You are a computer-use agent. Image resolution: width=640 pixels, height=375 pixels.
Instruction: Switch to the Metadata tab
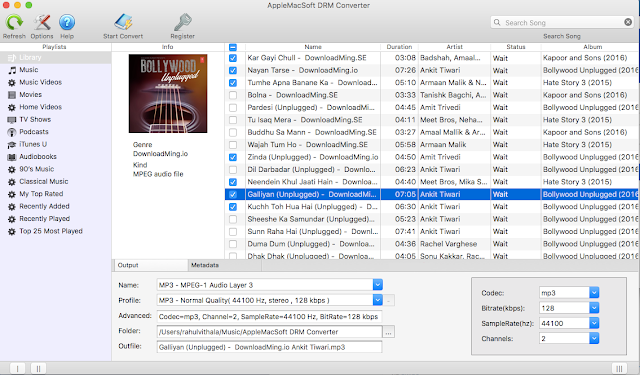pyautogui.click(x=205, y=265)
